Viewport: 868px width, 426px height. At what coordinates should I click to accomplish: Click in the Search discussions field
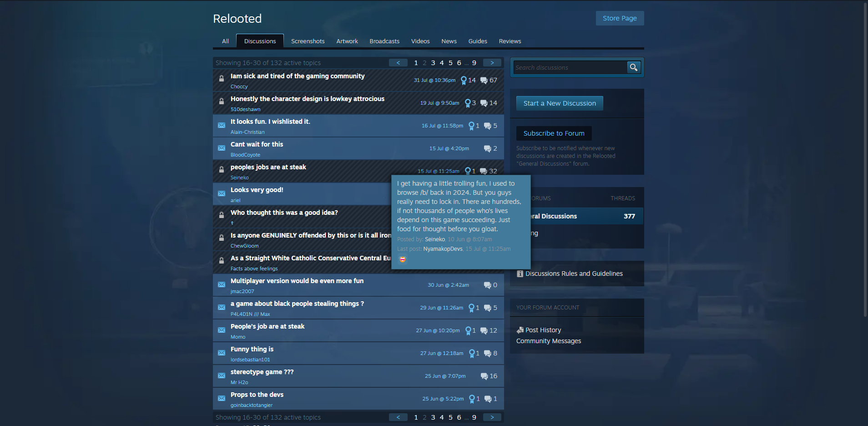point(570,67)
